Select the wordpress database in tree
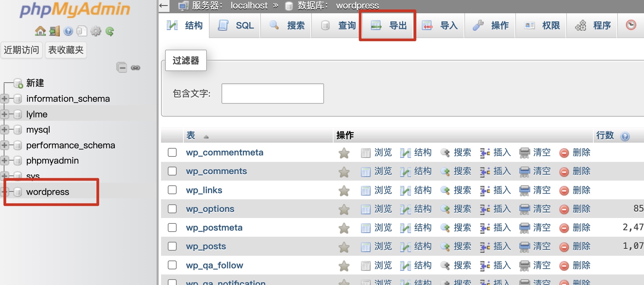This screenshot has width=644, height=285. pyautogui.click(x=48, y=192)
